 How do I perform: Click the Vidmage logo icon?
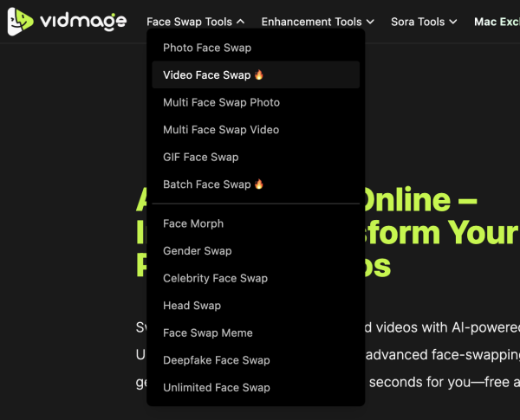(21, 22)
